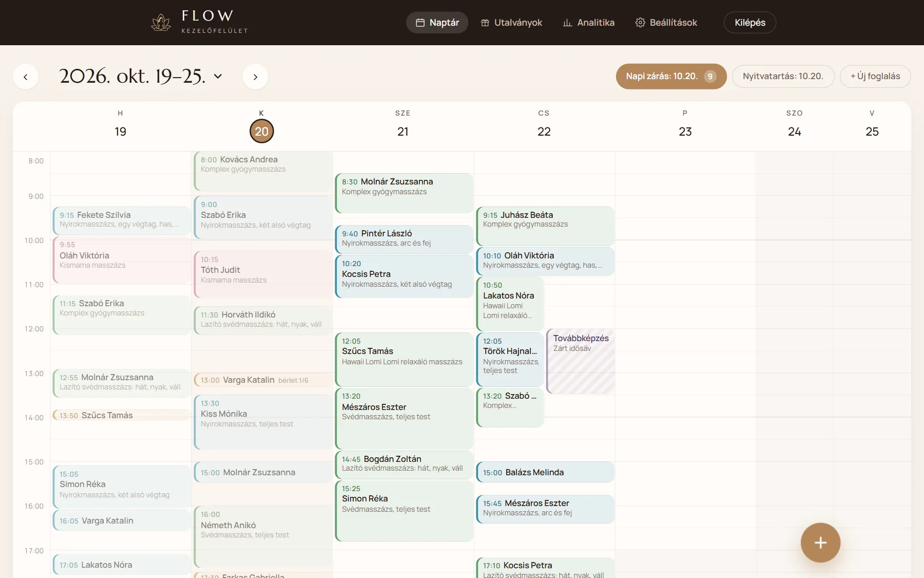Image resolution: width=924 pixels, height=578 pixels.
Task: Expand the date range dropdown chevron
Action: coord(218,77)
